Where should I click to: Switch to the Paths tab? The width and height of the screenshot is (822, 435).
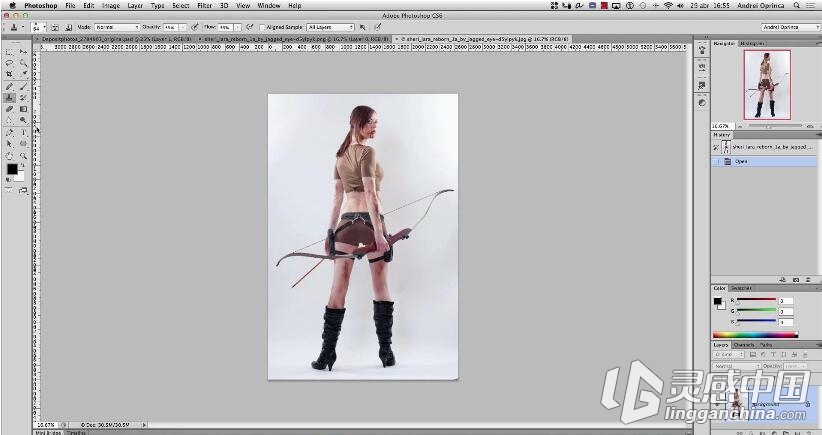coord(766,345)
